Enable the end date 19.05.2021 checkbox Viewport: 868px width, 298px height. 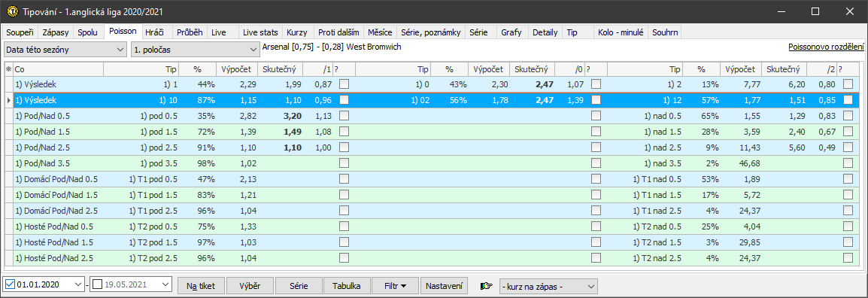pyautogui.click(x=98, y=284)
